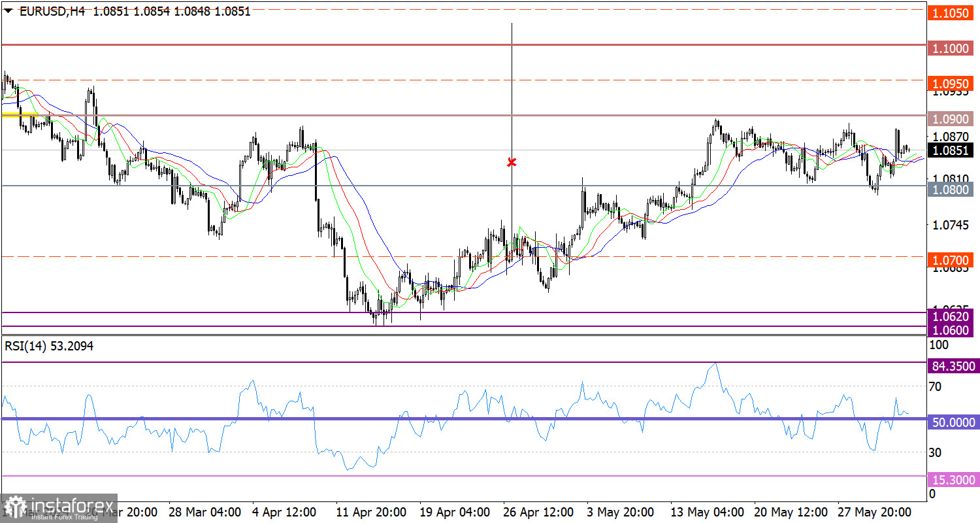Click the RSI scale value 70
Image resolution: width=980 pixels, height=523 pixels.
pos(935,386)
